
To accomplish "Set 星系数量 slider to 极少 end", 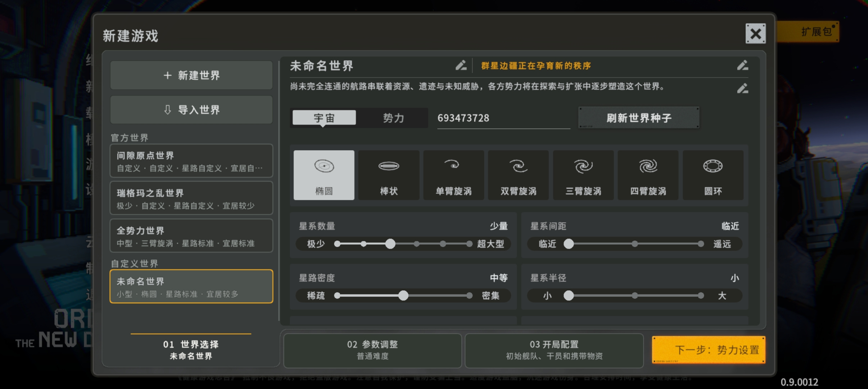I will pyautogui.click(x=337, y=244).
